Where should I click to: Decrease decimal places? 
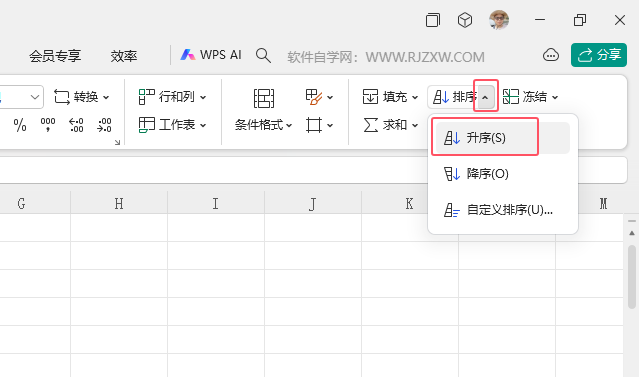[x=104, y=125]
